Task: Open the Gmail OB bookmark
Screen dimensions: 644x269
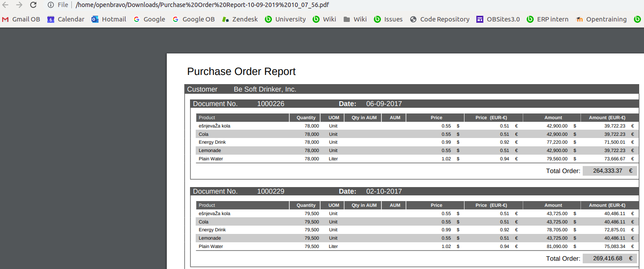Action: (21, 19)
